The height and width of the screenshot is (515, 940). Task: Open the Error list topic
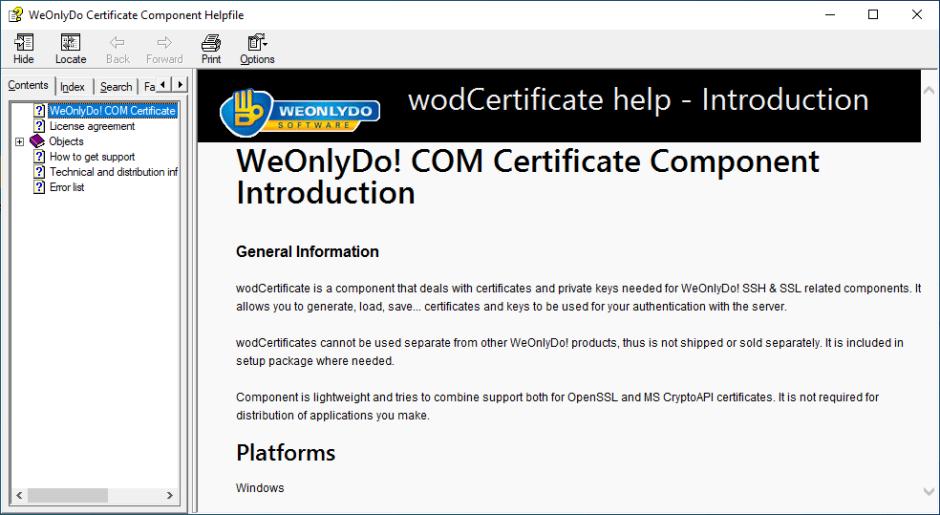[67, 187]
